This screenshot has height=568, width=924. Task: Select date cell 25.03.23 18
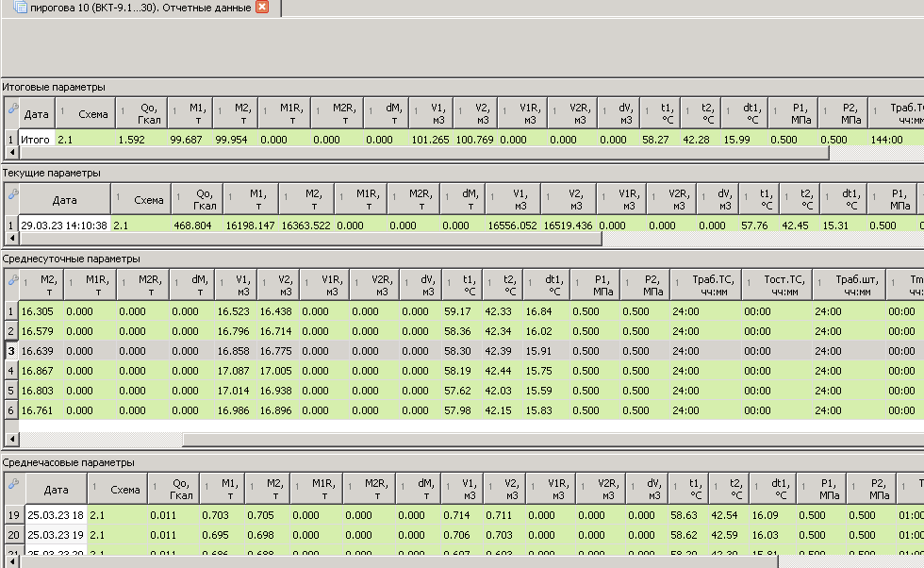pos(56,515)
